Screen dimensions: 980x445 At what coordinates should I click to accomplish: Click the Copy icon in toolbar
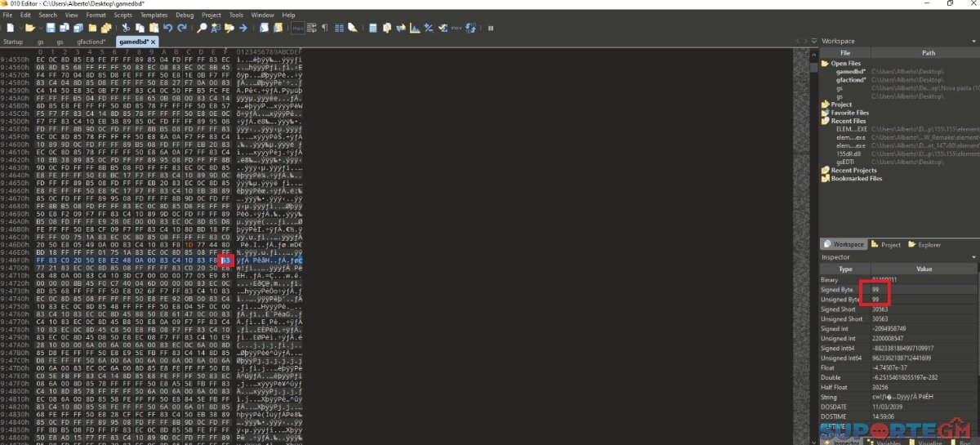coord(140,28)
